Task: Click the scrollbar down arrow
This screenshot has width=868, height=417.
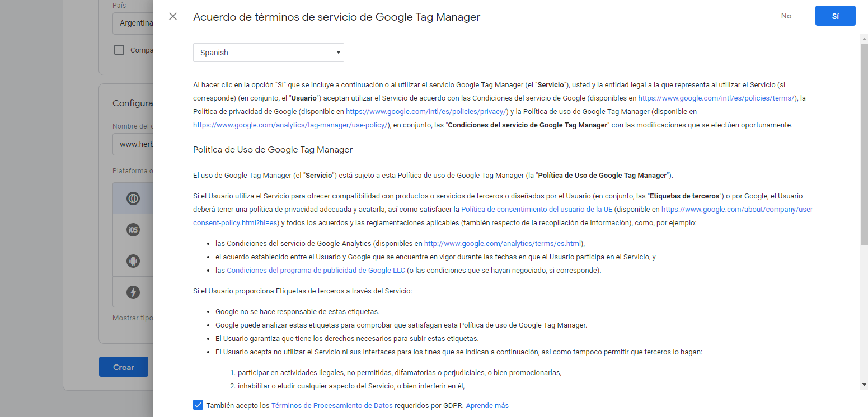Action: coord(864,385)
